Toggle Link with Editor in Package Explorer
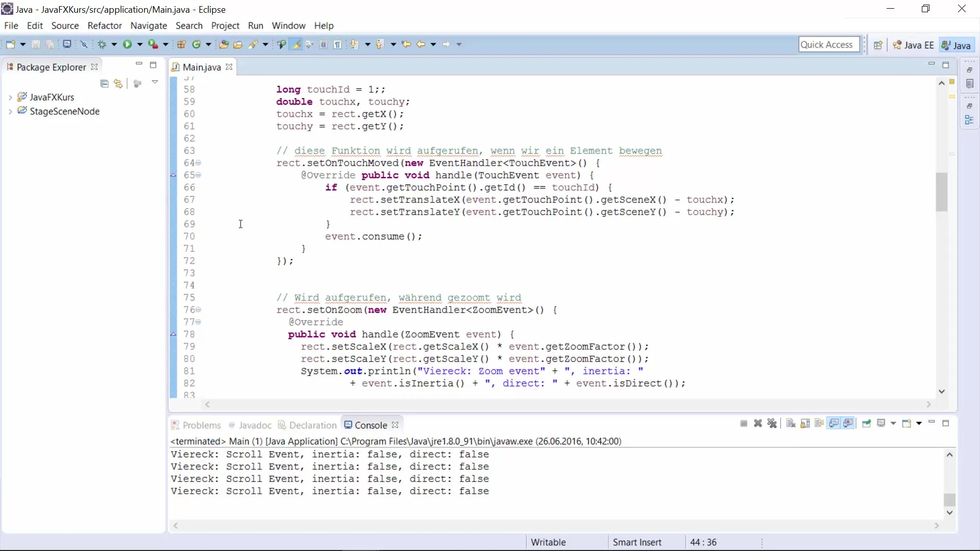980x551 pixels. 118,84
